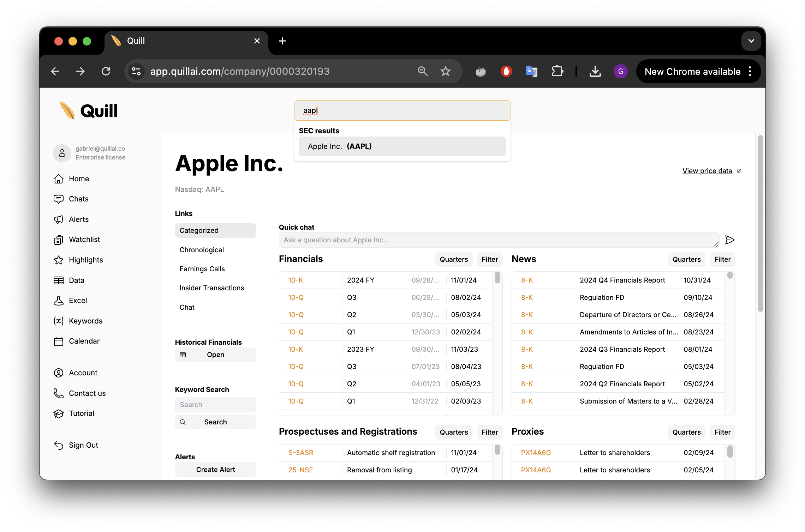
Task: Open Prospectuses and Registrations Filter dropdown
Action: (x=490, y=432)
